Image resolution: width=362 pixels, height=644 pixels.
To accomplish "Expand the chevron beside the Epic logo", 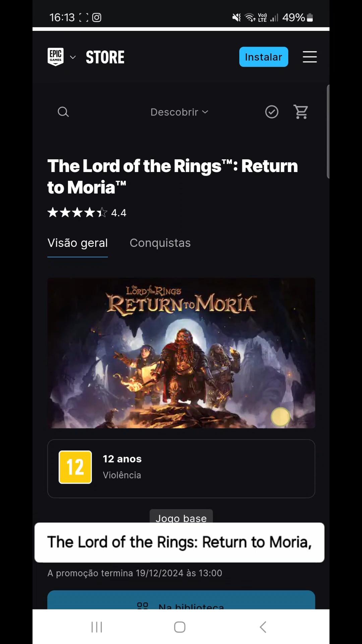I will (73, 57).
